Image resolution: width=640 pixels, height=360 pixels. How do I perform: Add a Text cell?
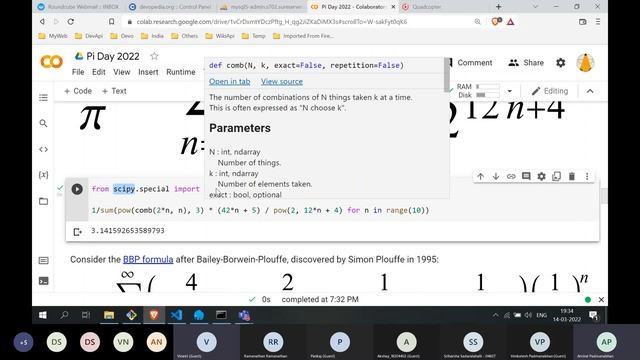[x=114, y=91]
